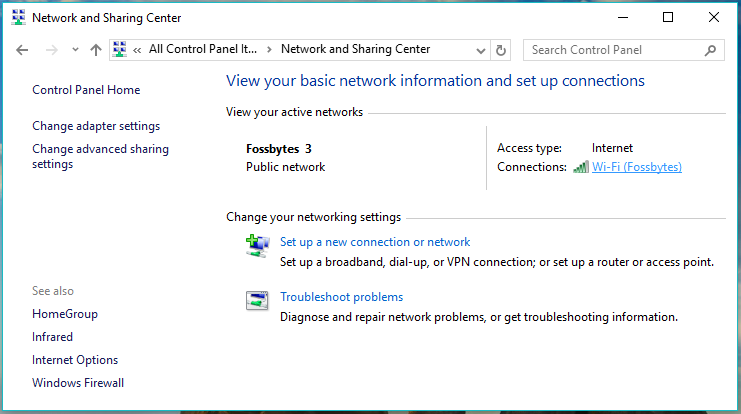Image resolution: width=741 pixels, height=414 pixels.
Task: Click the Wi-Fi signal strength icon
Action: 580,167
